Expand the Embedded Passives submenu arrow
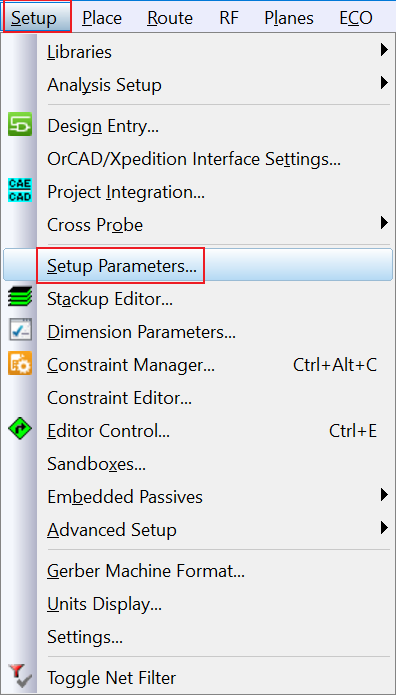 [x=384, y=495]
